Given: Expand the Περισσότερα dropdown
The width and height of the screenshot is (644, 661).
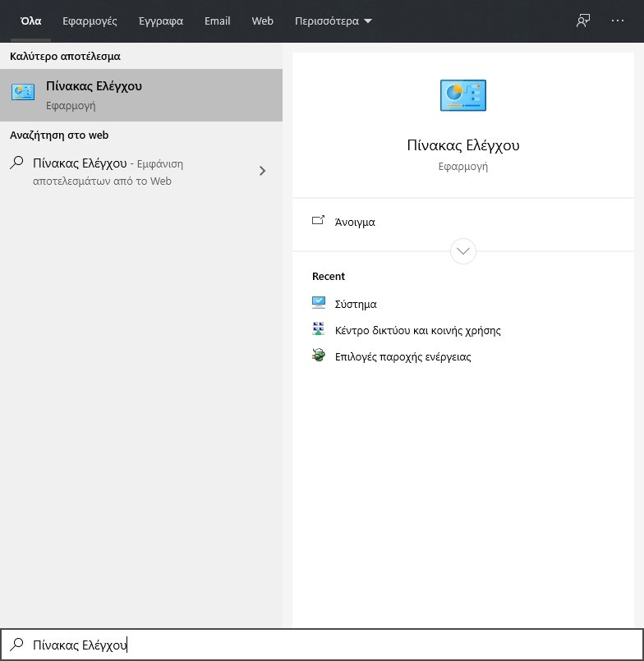Looking at the screenshot, I should click(333, 21).
